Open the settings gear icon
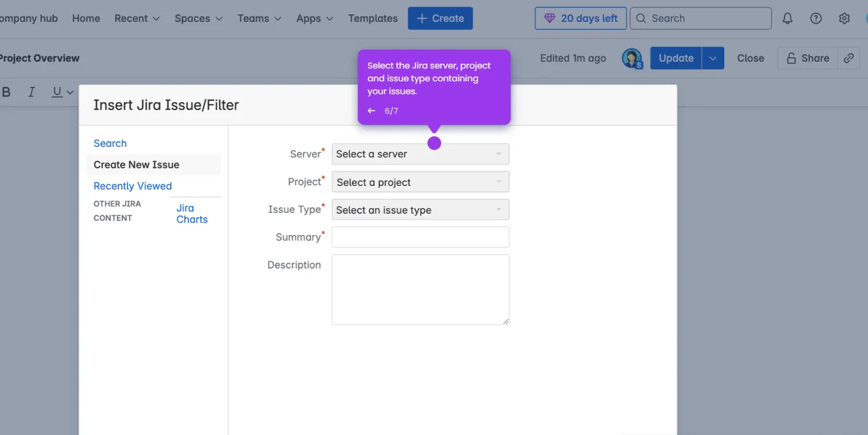This screenshot has height=435, width=868. click(x=845, y=18)
